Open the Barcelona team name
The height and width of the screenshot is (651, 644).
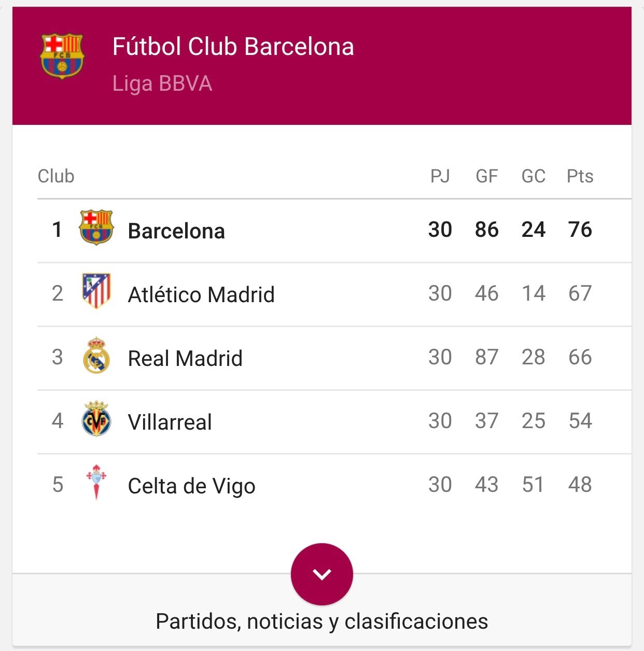coord(176,231)
